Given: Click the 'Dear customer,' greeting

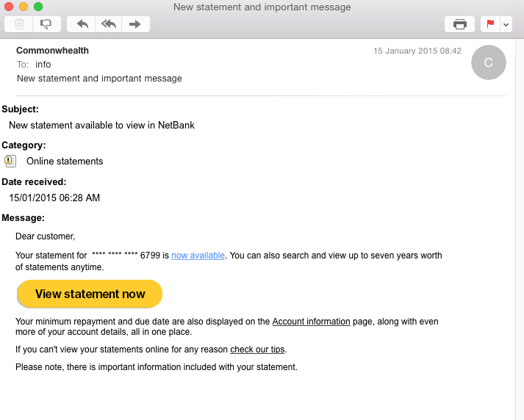Looking at the screenshot, I should click(x=45, y=236).
